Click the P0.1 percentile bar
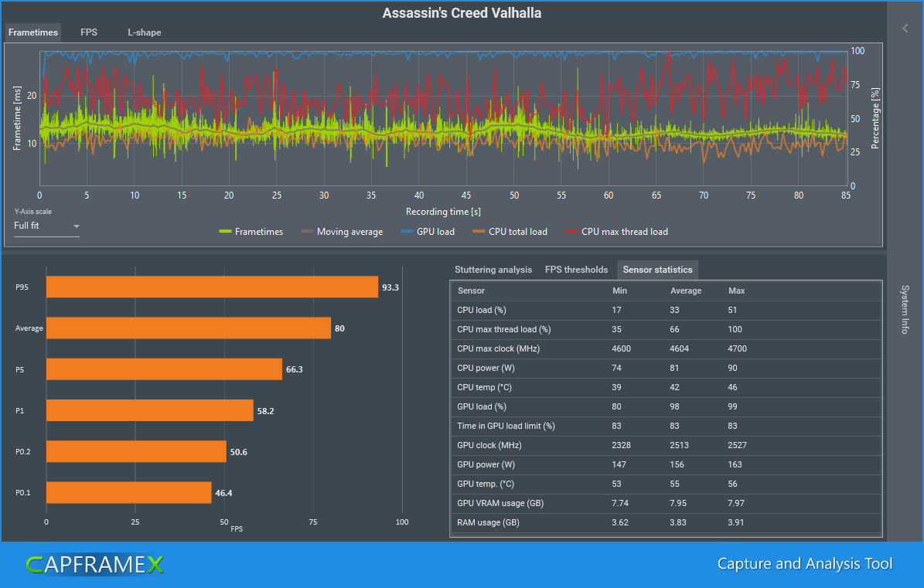The width and height of the screenshot is (924, 588). tap(128, 492)
